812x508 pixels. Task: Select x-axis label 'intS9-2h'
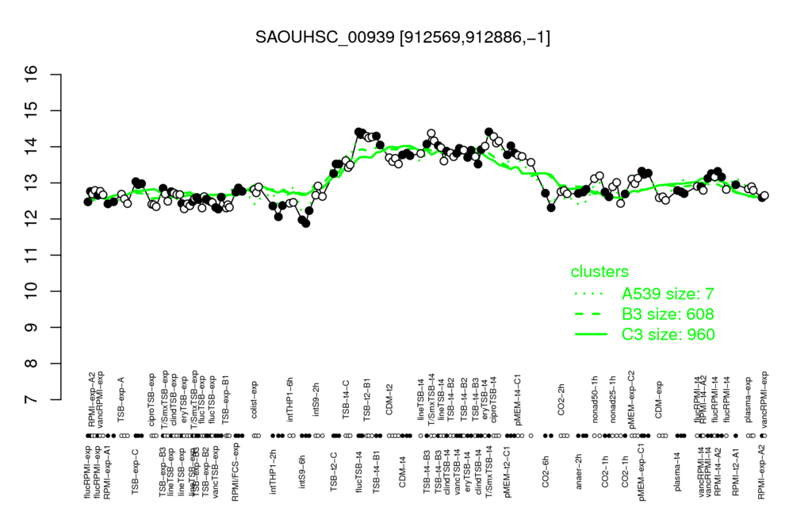(316, 400)
